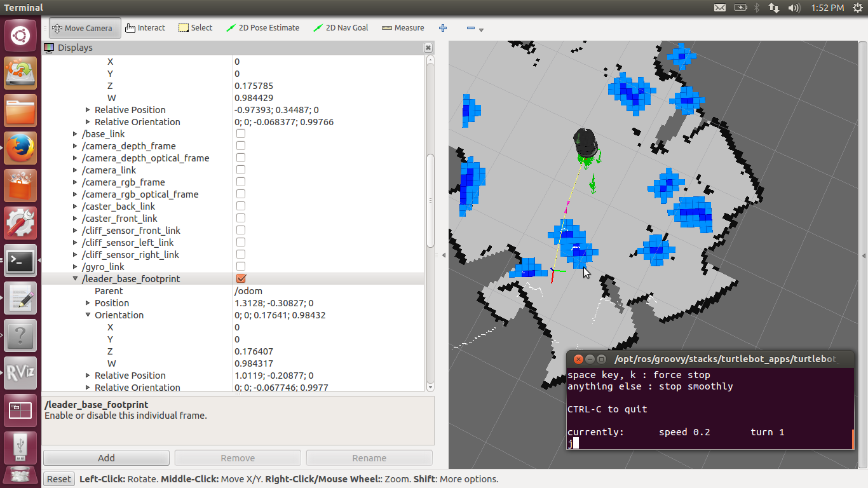Enable the /camera_depth_optical_frame checkbox
This screenshot has height=488, width=868.
241,158
